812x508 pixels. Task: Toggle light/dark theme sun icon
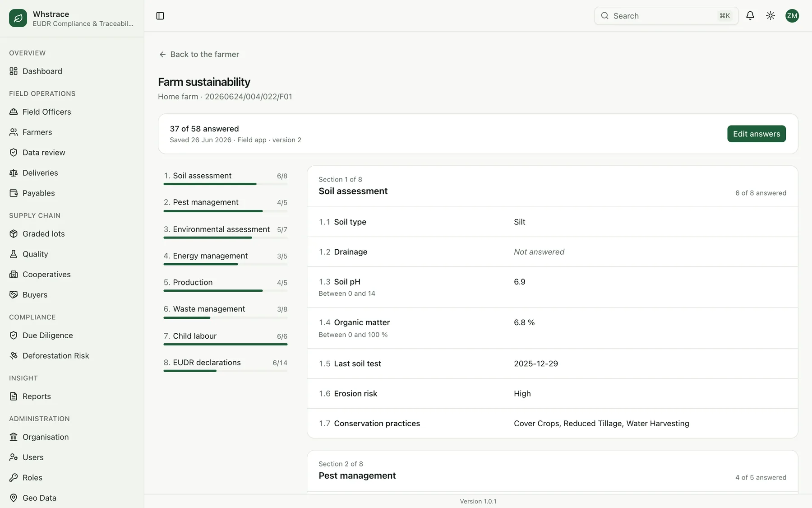pyautogui.click(x=770, y=16)
